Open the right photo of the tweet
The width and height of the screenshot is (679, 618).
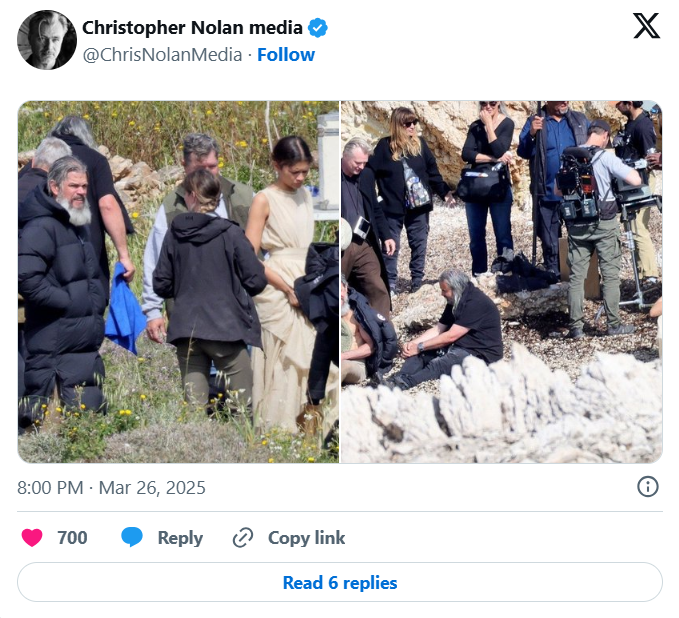(x=501, y=281)
